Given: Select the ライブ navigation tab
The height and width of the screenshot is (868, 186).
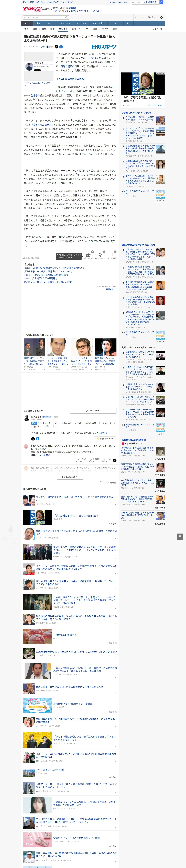Looking at the screenshot, I should [x=49, y=24].
